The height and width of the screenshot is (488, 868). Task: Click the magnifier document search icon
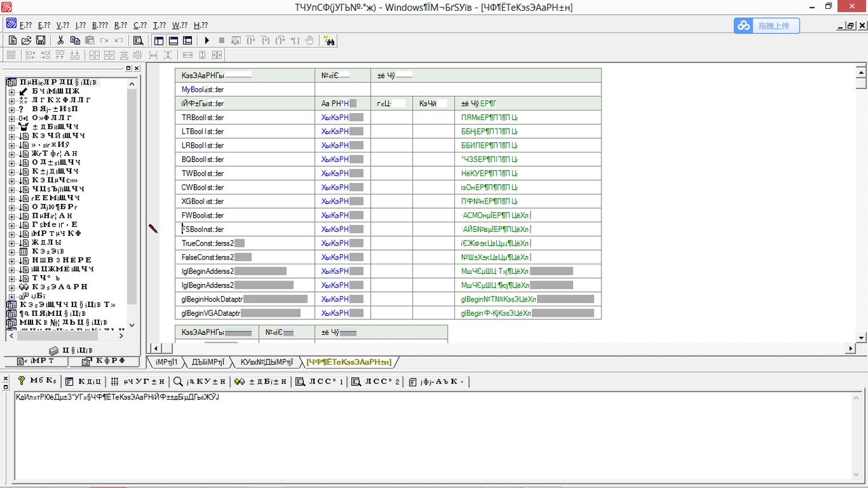[x=138, y=41]
